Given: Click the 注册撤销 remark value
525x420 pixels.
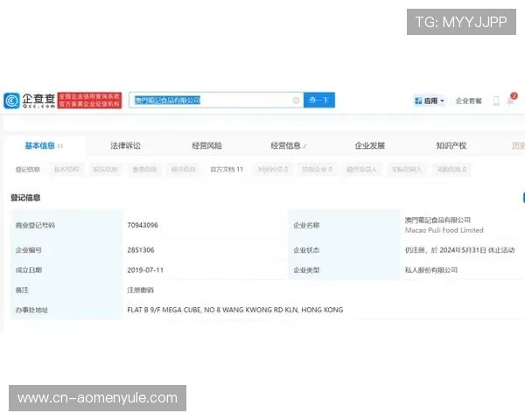Looking at the screenshot, I should click(140, 290).
